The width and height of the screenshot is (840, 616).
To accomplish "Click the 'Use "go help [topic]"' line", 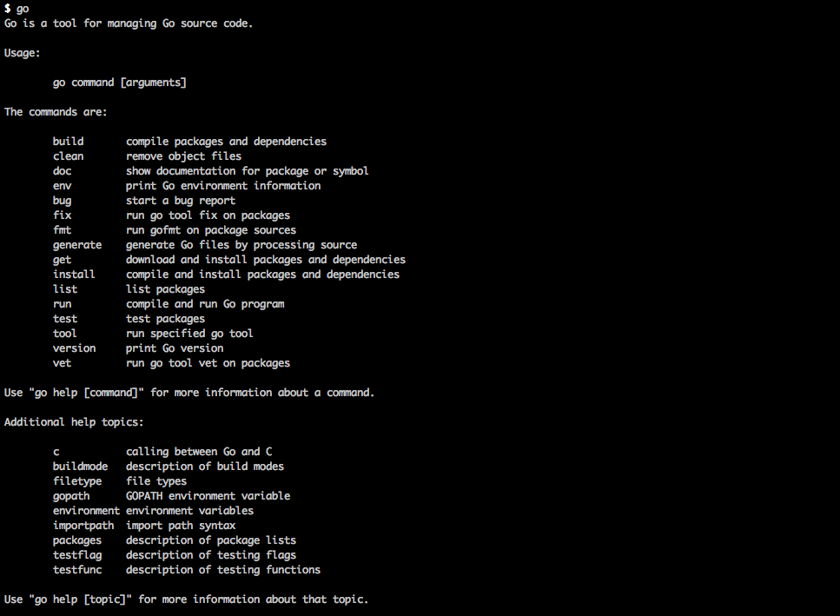I will coord(186,599).
